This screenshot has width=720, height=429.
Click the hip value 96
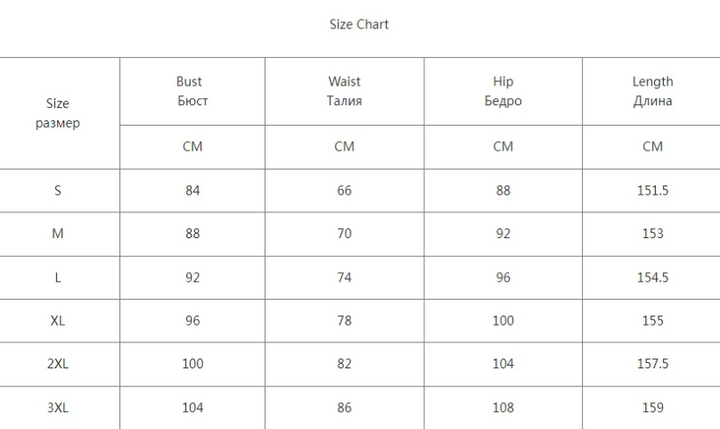503,277
